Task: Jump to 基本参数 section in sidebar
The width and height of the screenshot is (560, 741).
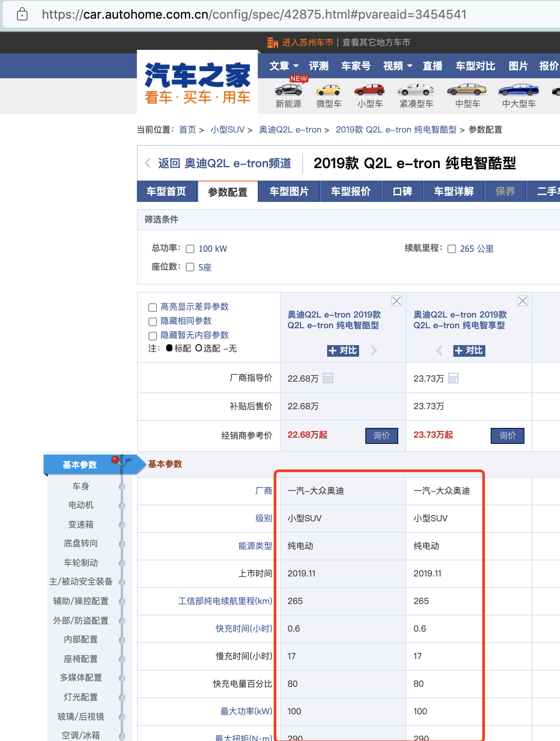Action: click(80, 465)
